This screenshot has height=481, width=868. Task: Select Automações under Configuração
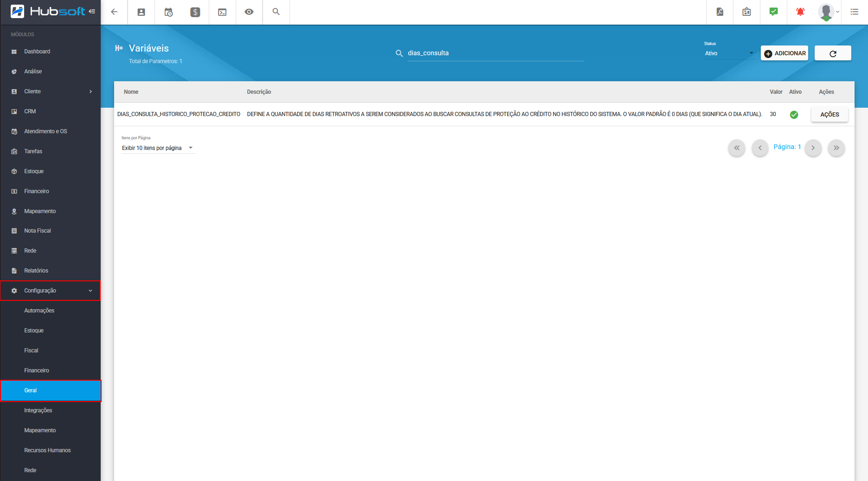[x=50, y=311]
